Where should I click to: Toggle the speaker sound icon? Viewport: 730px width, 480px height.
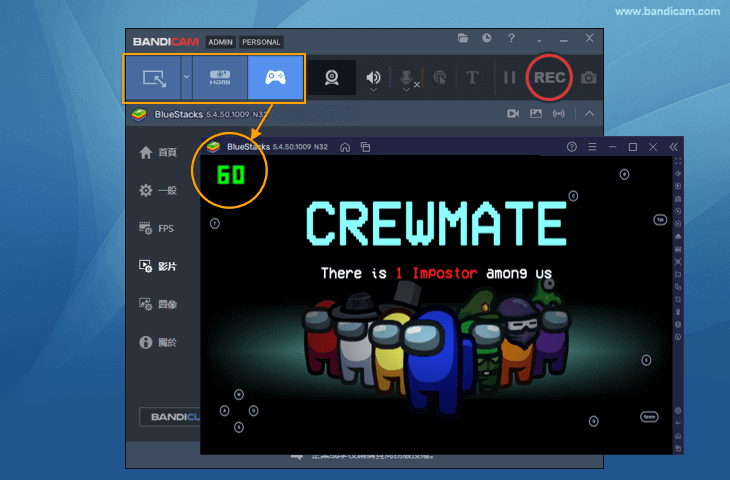[373, 78]
